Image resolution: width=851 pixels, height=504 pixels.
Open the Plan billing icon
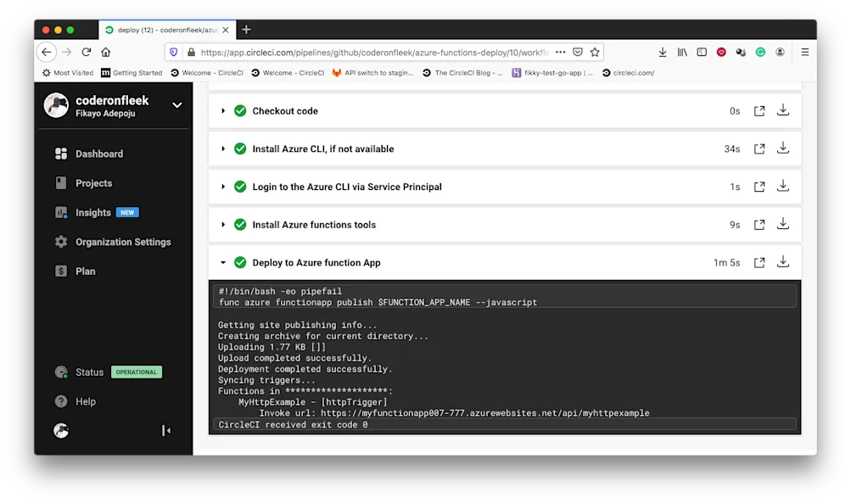63,271
